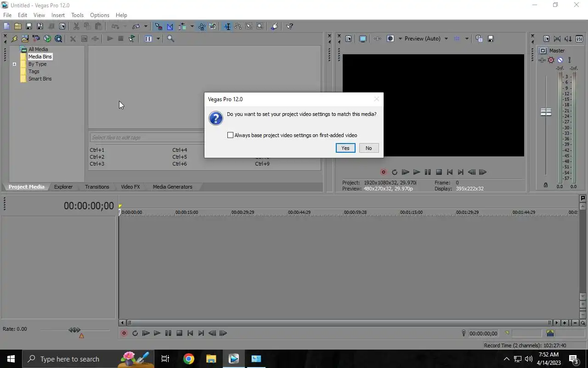The width and height of the screenshot is (588, 368).
Task: Click Go to Start in timeline transport
Action: [190, 333]
